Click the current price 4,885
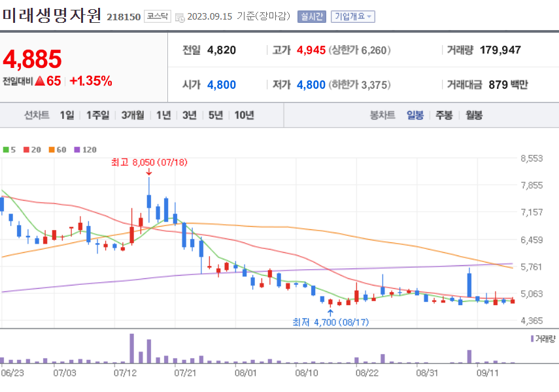559x392 pixels. coord(33,59)
